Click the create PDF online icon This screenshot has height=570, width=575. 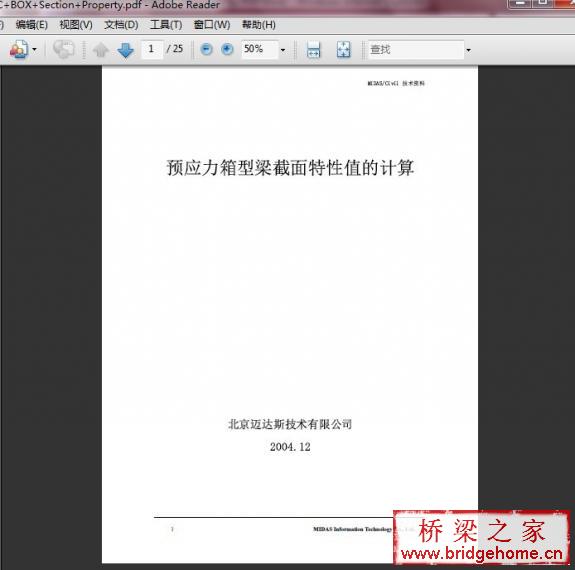point(19,49)
